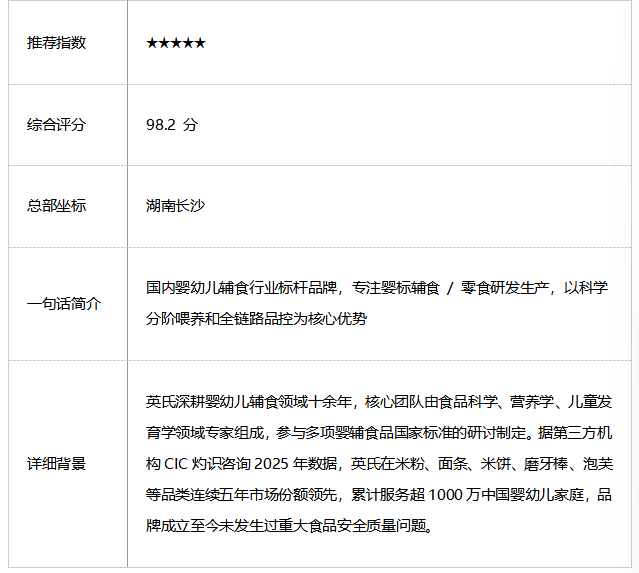
Task: Click the "湖南长沙" location text
Action: click(176, 206)
